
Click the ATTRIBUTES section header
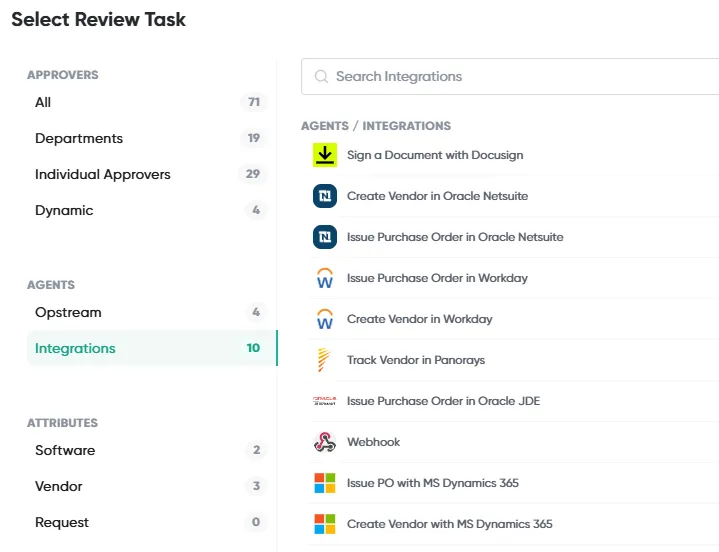pyautogui.click(x=62, y=423)
